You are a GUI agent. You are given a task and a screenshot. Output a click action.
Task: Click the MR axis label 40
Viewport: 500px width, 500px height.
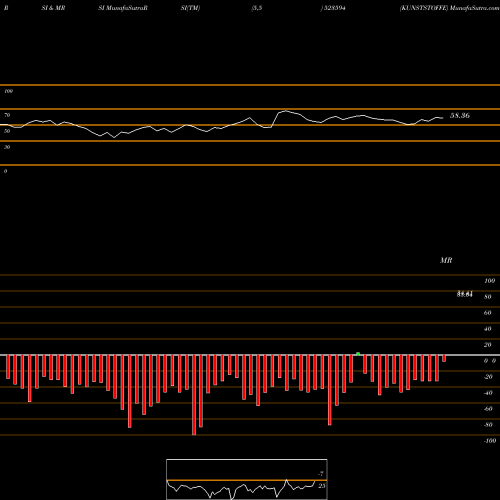(x=487, y=329)
